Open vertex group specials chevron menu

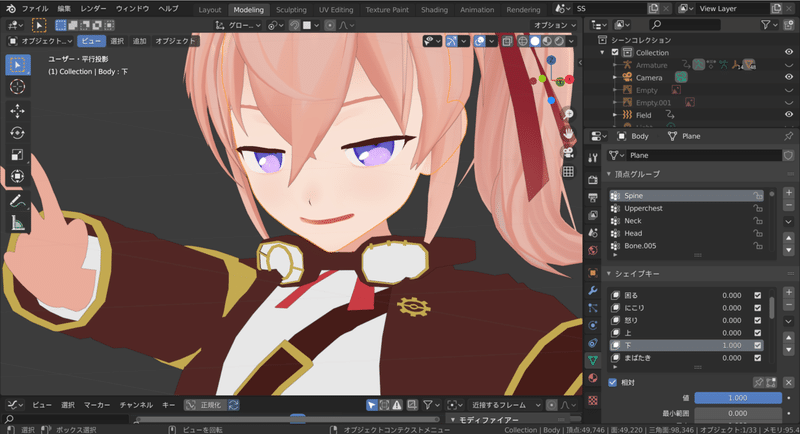788,221
